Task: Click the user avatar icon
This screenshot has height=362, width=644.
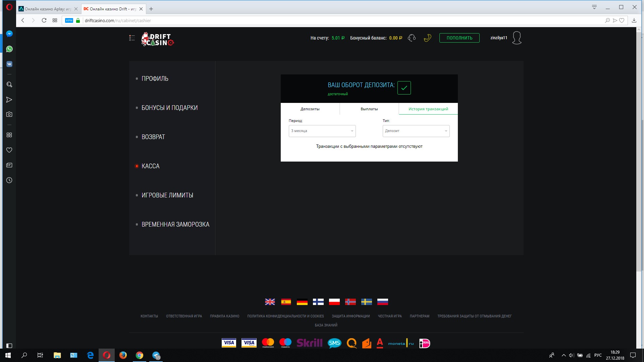Action: click(x=517, y=38)
